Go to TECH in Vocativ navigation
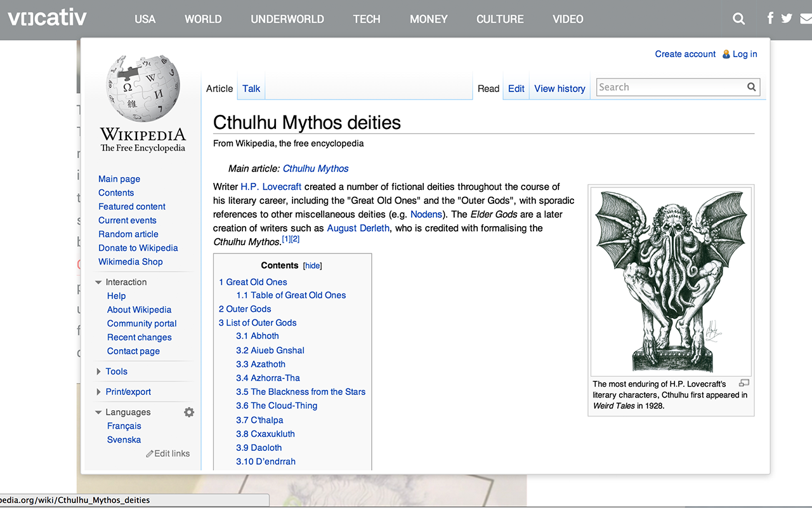 tap(367, 19)
